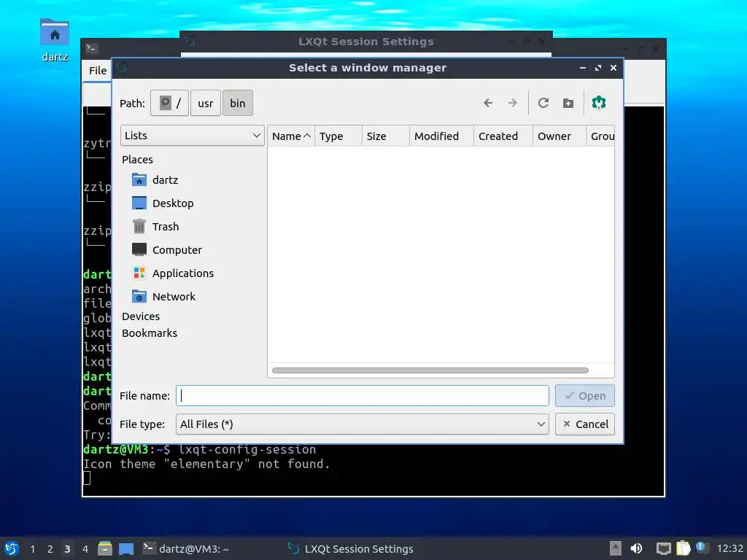The height and width of the screenshot is (560, 747).
Task: Click the root / path button
Action: (169, 103)
